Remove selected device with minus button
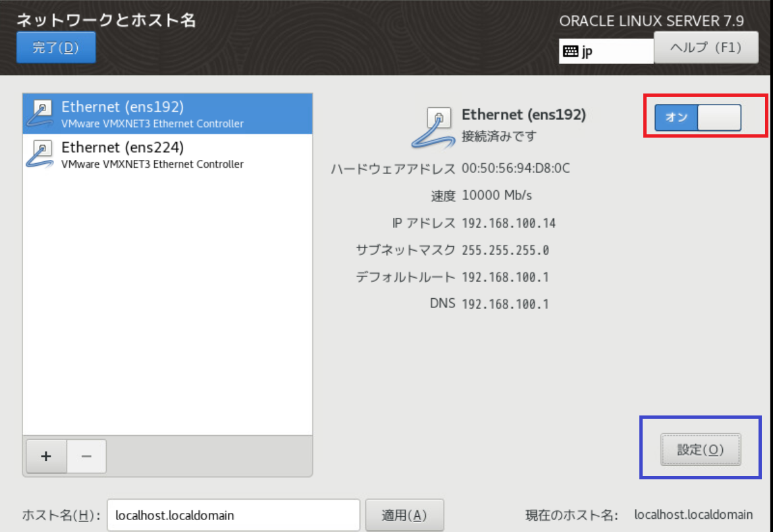Image resolution: width=773 pixels, height=532 pixels. [86, 456]
